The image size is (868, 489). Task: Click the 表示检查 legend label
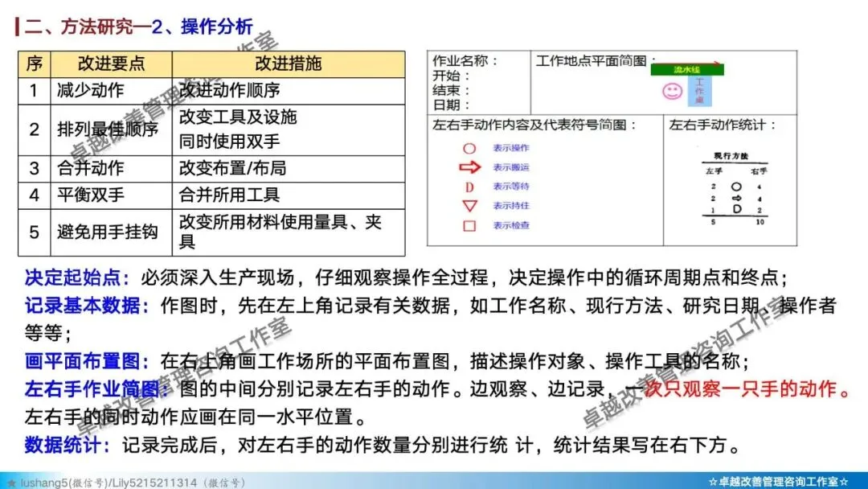pyautogui.click(x=511, y=225)
